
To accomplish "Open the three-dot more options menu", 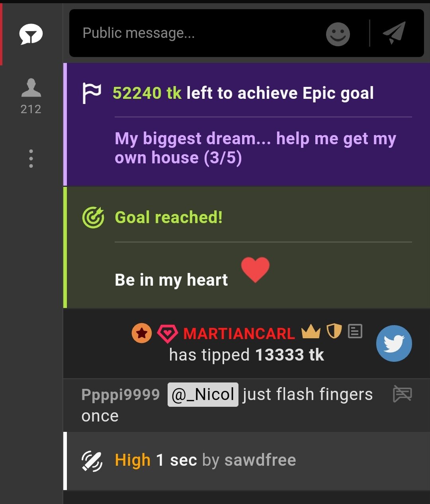I will (x=31, y=159).
